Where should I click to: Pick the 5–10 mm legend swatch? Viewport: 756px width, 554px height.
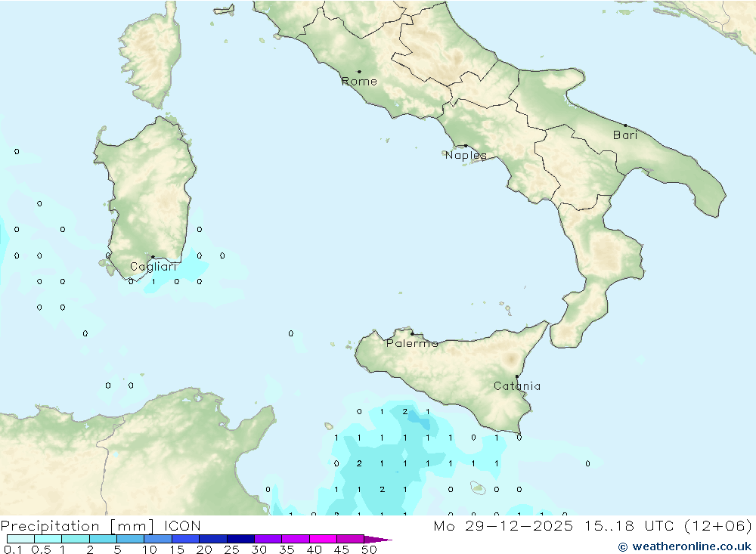131,539
